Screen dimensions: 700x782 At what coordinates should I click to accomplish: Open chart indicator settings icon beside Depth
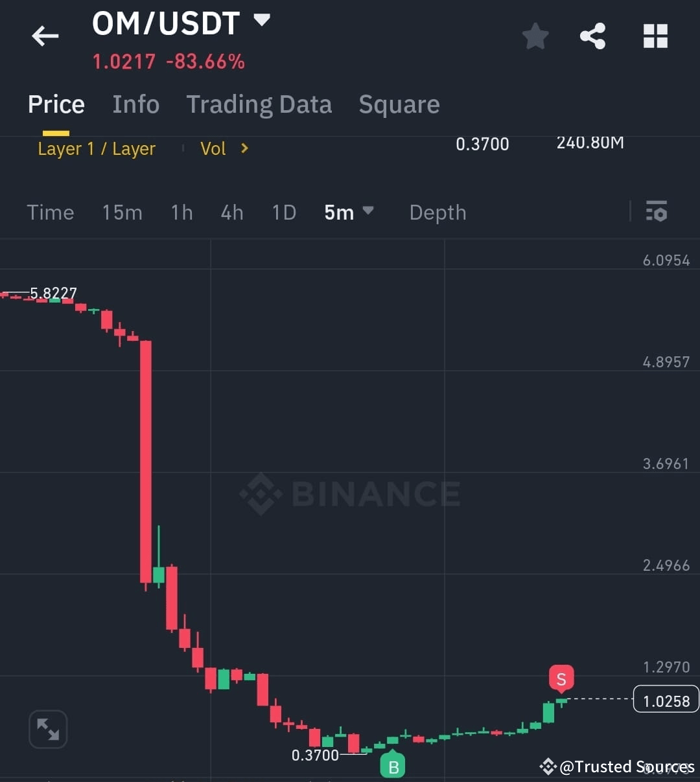click(x=657, y=212)
